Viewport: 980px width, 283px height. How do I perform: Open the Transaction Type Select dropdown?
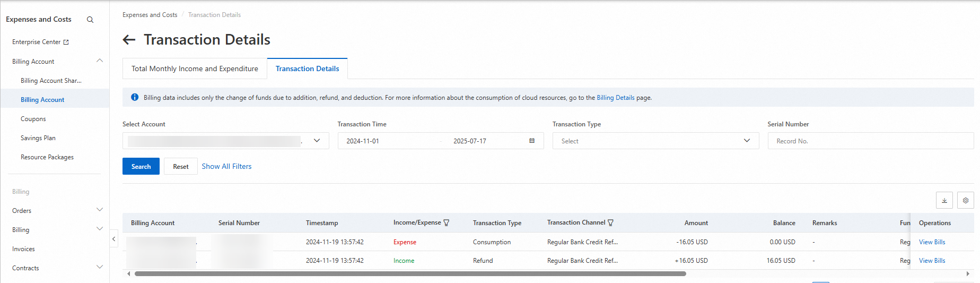[655, 141]
